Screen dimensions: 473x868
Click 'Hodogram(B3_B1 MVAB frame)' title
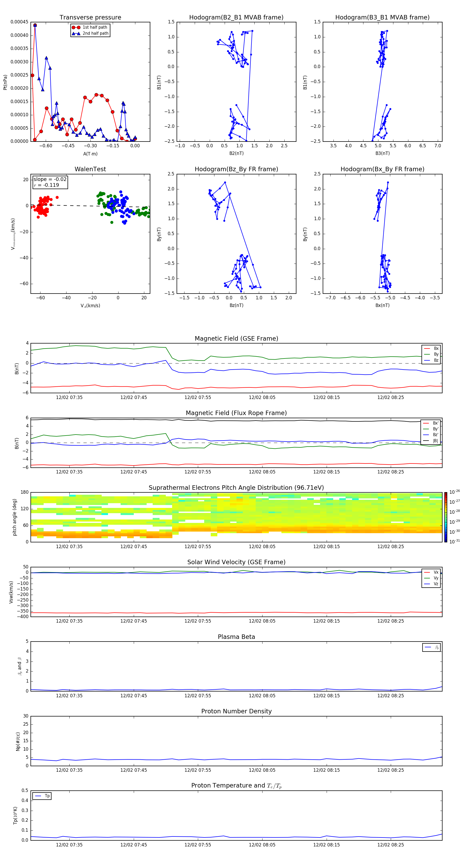point(382,18)
